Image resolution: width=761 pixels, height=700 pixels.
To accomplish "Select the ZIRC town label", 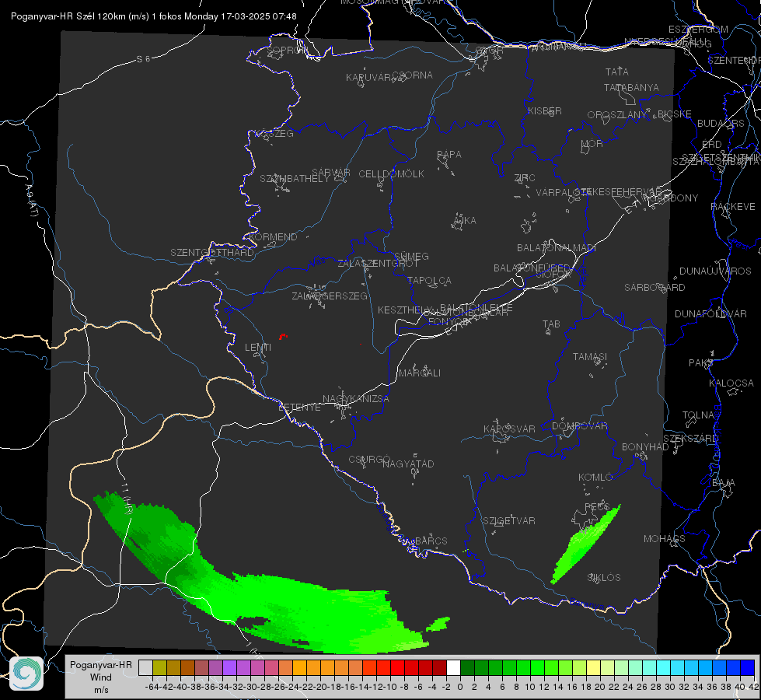I will [525, 178].
